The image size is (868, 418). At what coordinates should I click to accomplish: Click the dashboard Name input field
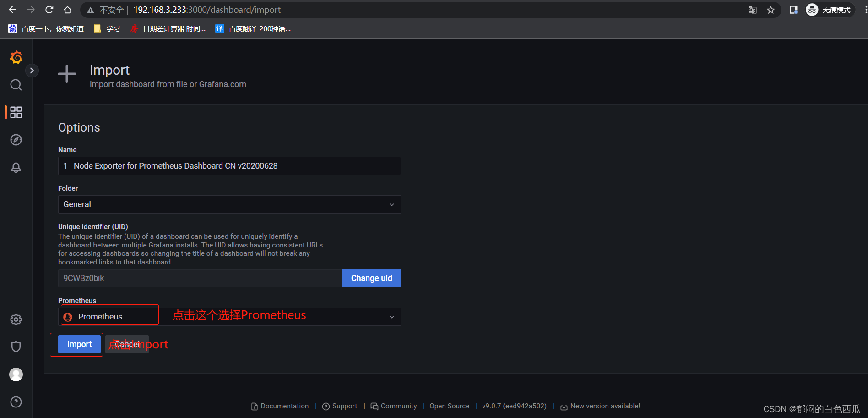point(230,166)
